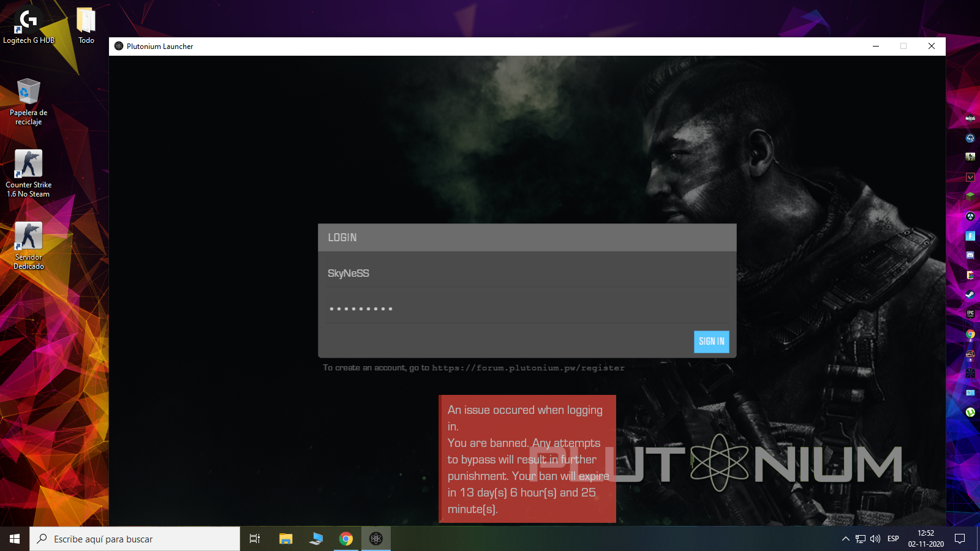This screenshot has height=551, width=980.
Task: Select the Nexus desktop icon on right edge
Action: (970, 118)
